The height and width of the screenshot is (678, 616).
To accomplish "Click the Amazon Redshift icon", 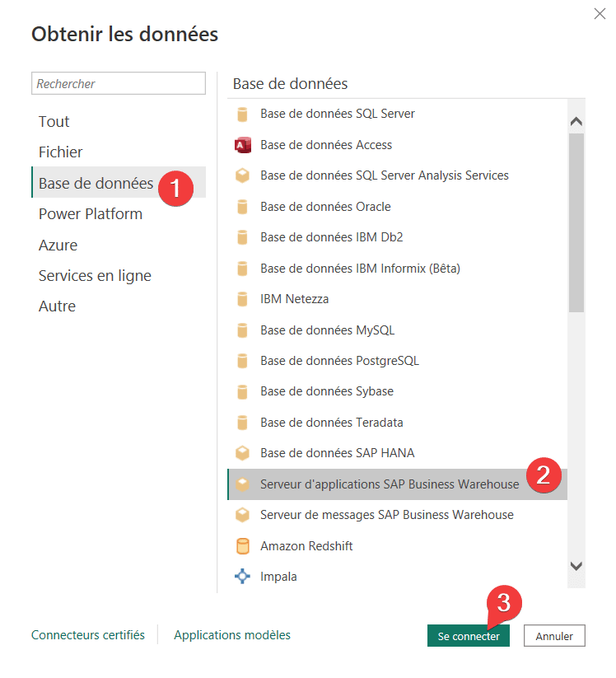I will click(x=242, y=546).
